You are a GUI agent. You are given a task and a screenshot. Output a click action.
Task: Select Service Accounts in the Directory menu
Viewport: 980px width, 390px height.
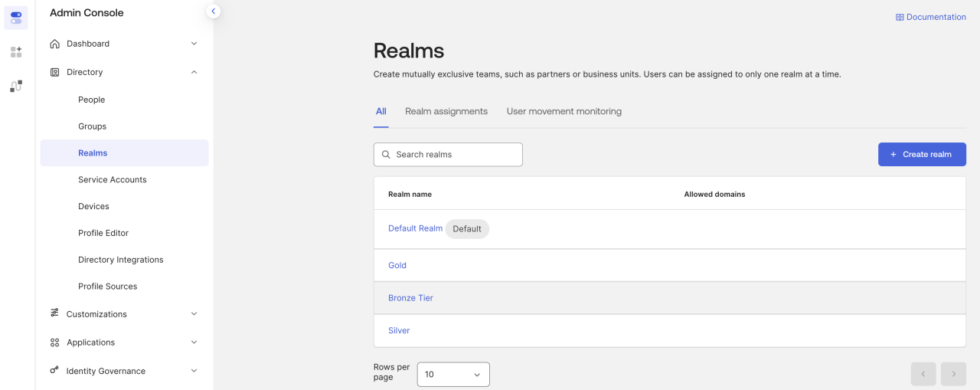click(112, 179)
